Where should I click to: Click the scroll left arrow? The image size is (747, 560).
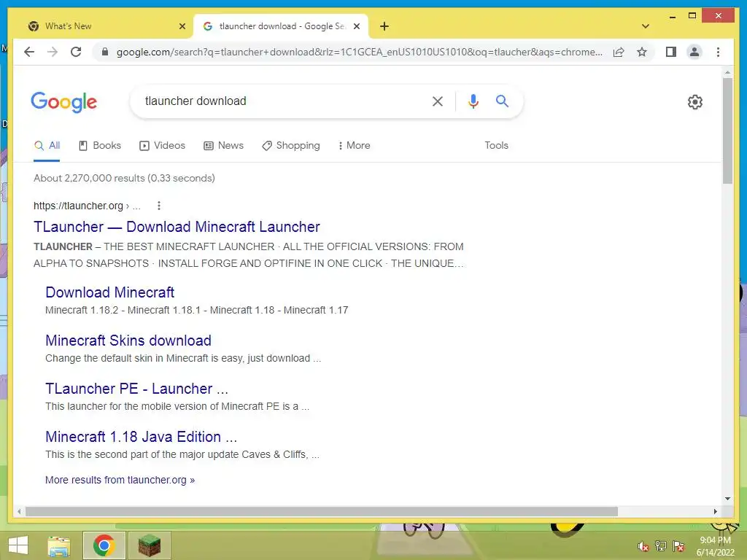coord(19,511)
